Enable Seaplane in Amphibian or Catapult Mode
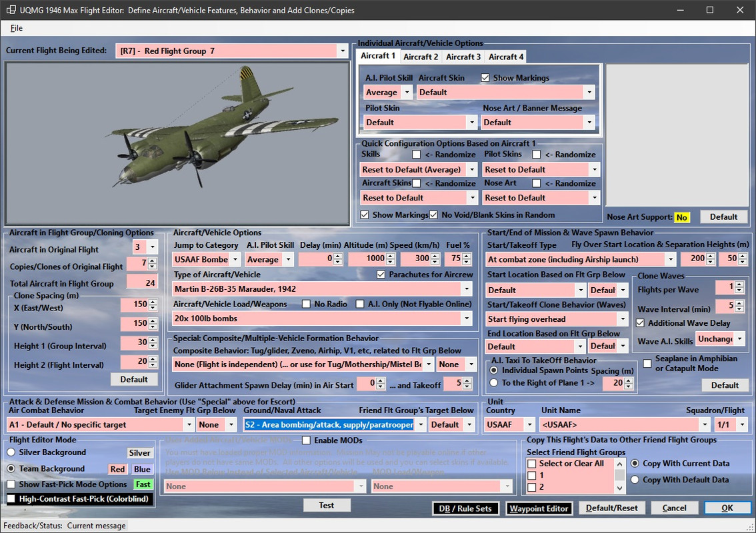 coord(647,363)
